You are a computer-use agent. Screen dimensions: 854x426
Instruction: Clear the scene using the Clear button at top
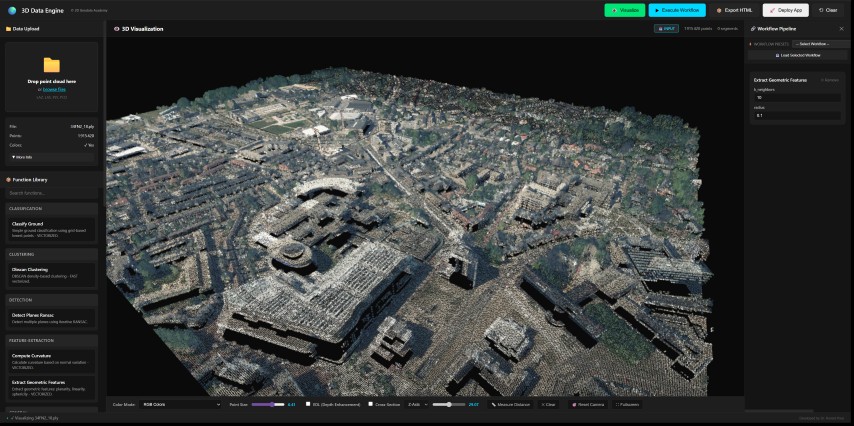point(827,10)
